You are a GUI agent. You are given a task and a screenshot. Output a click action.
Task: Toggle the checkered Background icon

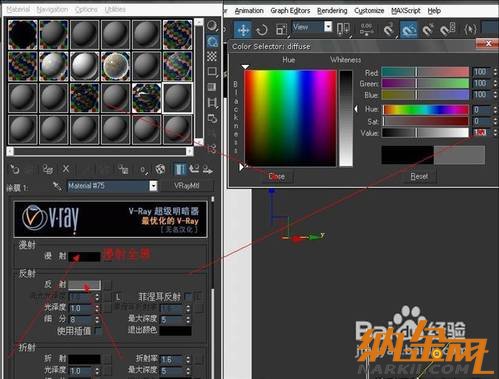point(212,56)
